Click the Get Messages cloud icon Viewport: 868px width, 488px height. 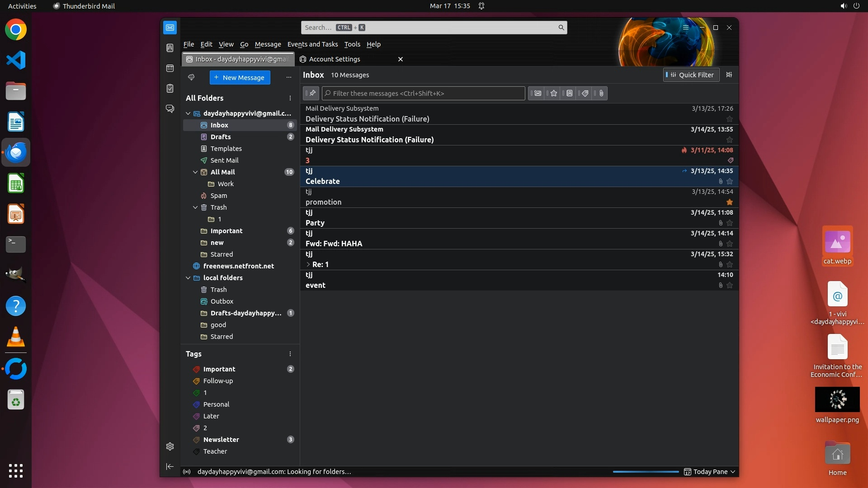(x=191, y=77)
